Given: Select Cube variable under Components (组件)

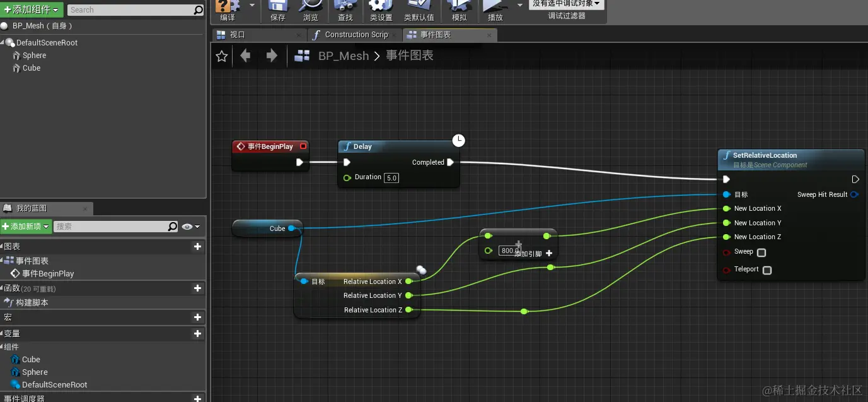Looking at the screenshot, I should pos(31,360).
